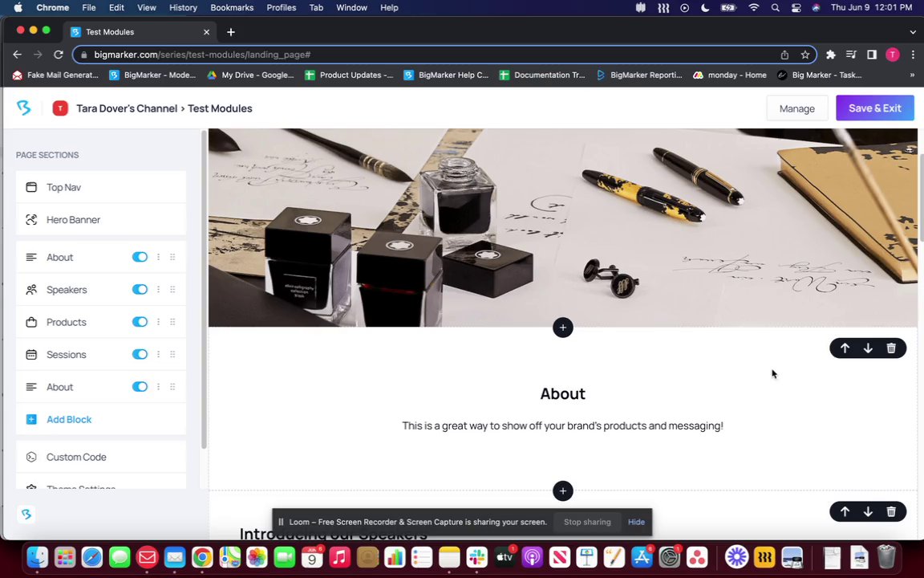Screen dimensions: 924x578
Task: Open options menu for second About row
Action: click(158, 387)
